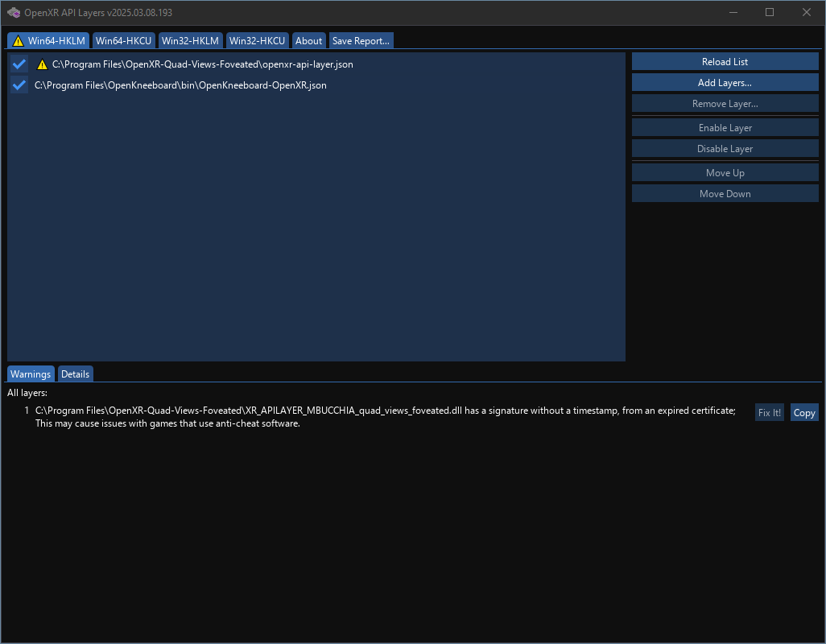The height and width of the screenshot is (644, 826).
Task: Click the Save Report... tab
Action: click(361, 40)
